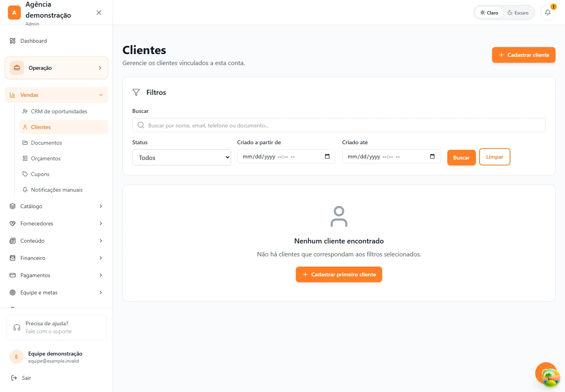Click the Pagamentos card icon
This screenshot has height=392, width=565.
[x=13, y=275]
